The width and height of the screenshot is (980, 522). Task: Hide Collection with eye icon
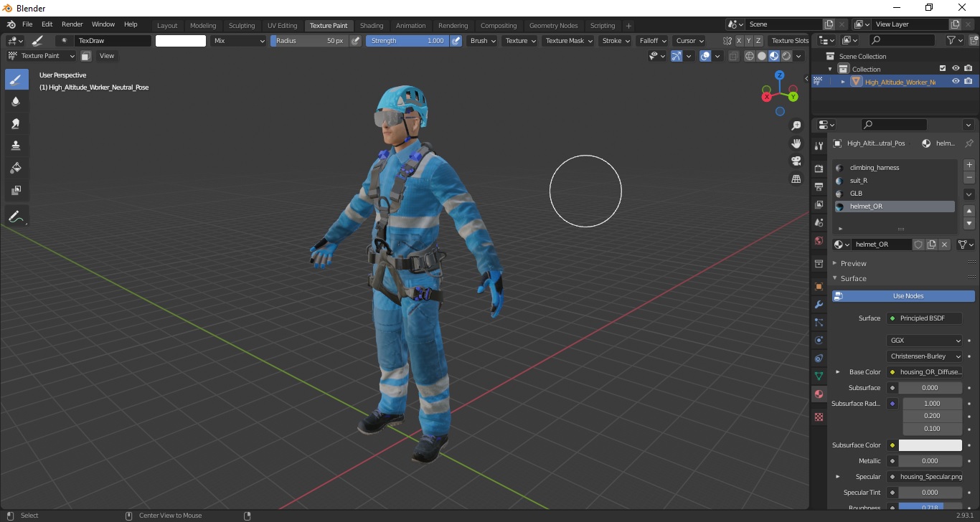956,69
